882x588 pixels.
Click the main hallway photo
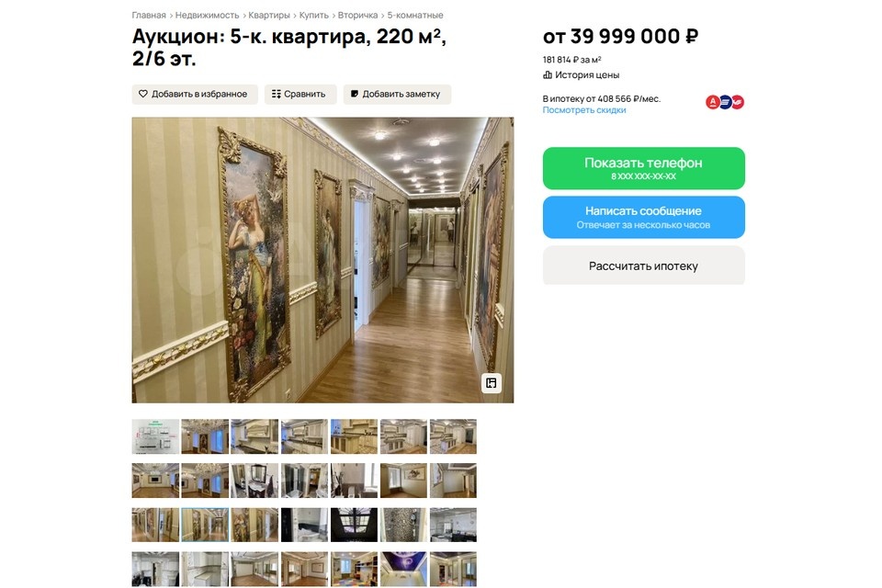pyautogui.click(x=322, y=260)
